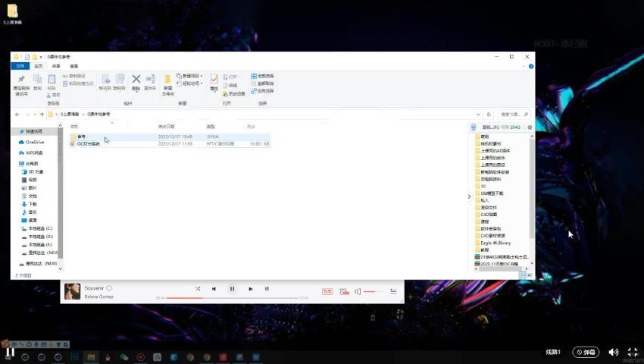
Task: Switch to the Share ribbon tab
Action: (56, 66)
